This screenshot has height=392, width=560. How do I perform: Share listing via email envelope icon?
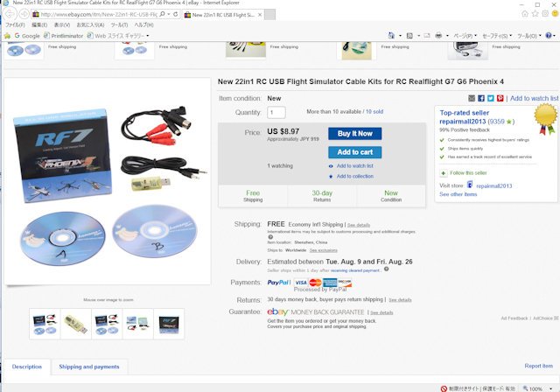pos(472,98)
